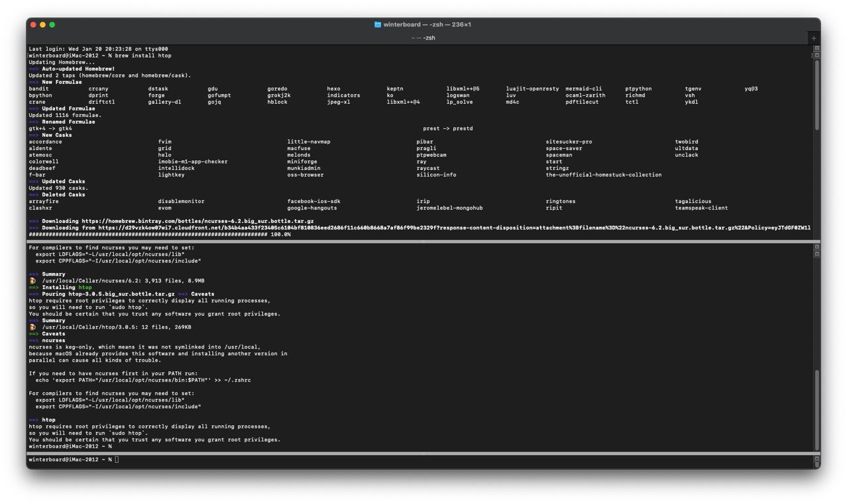
Task: Click the 'New Casks' heading
Action: (57, 135)
